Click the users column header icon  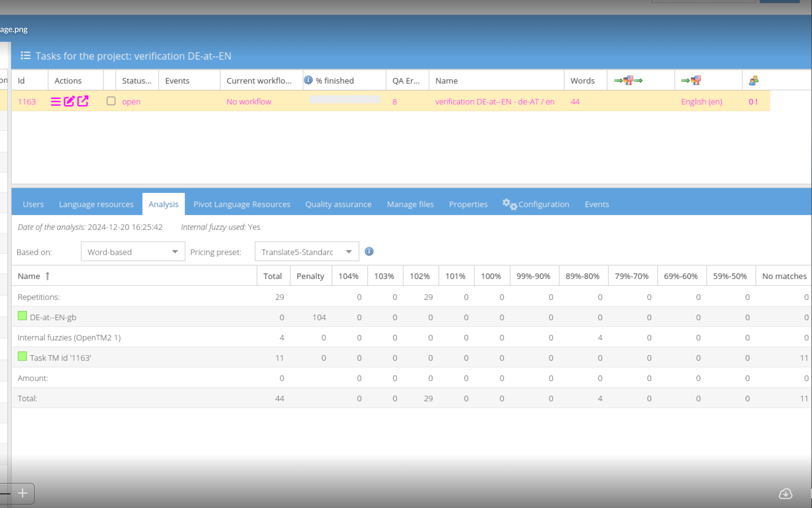click(753, 81)
